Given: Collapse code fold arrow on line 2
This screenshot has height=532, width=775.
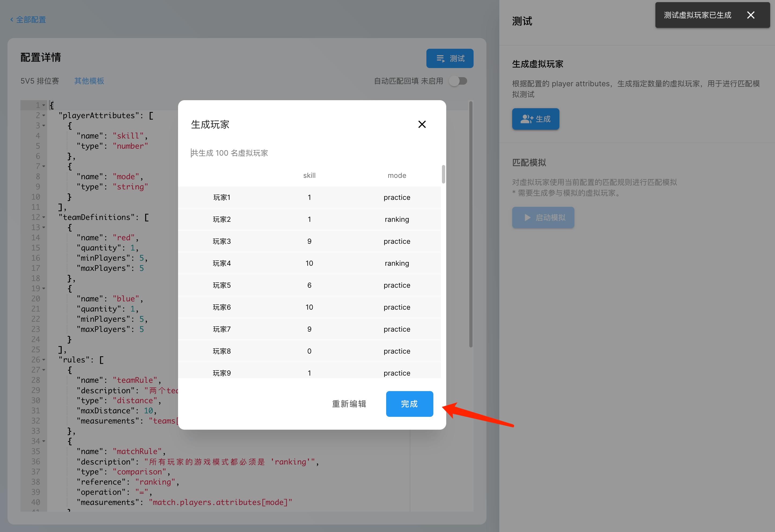Looking at the screenshot, I should (44, 116).
